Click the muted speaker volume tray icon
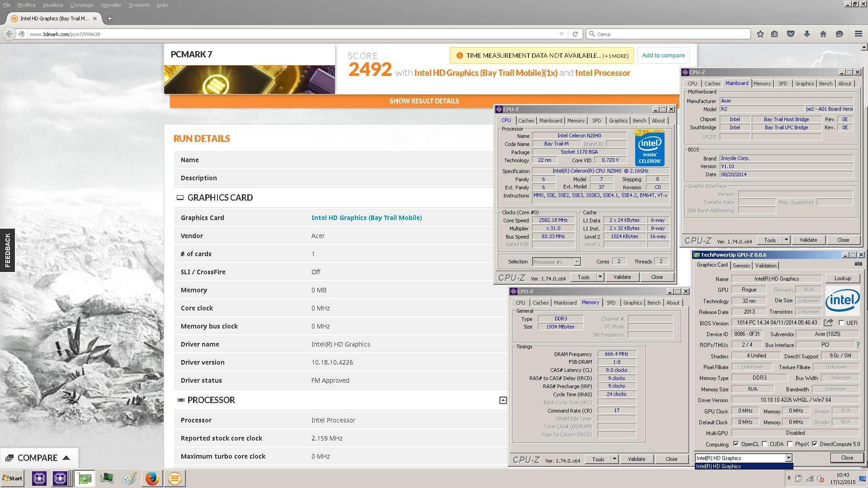The width and height of the screenshot is (868, 488). 821,479
